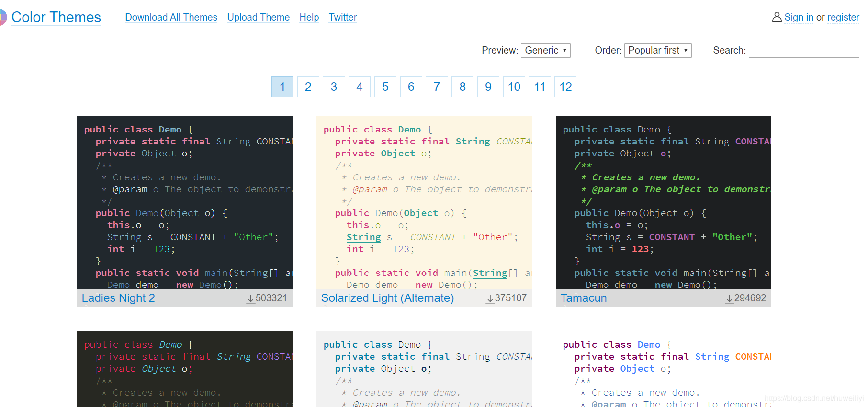Open the Ladies Night 2 theme preview

coord(185,202)
